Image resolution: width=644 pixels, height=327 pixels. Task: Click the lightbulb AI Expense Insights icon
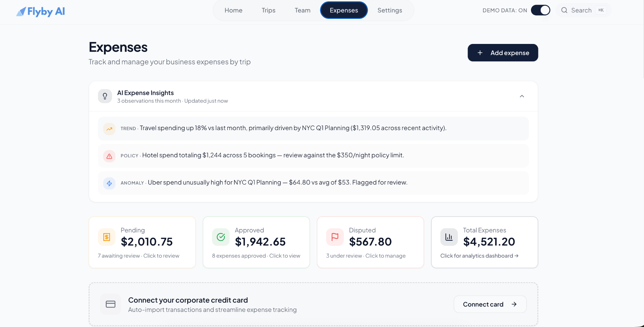[105, 96]
